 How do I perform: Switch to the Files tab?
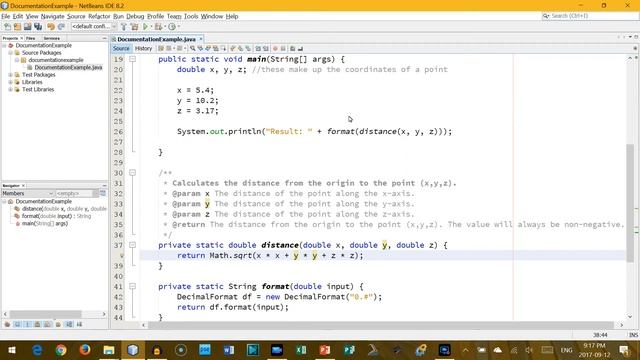[x=31, y=38]
